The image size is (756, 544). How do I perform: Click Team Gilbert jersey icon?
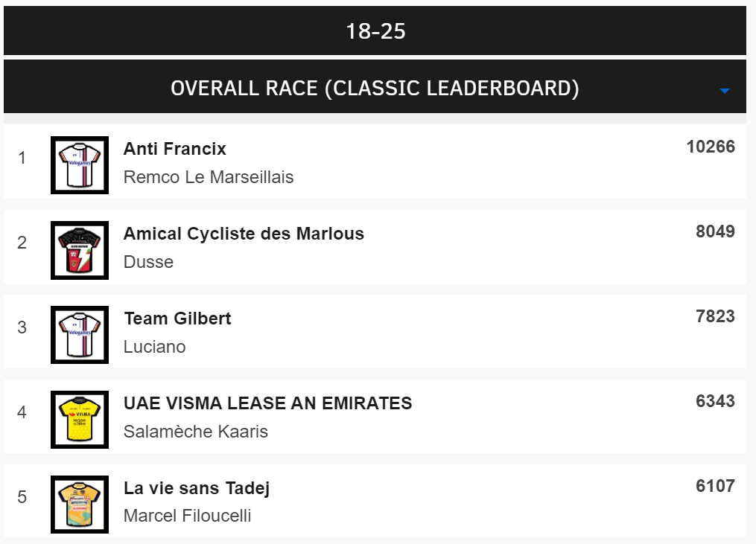tap(80, 335)
